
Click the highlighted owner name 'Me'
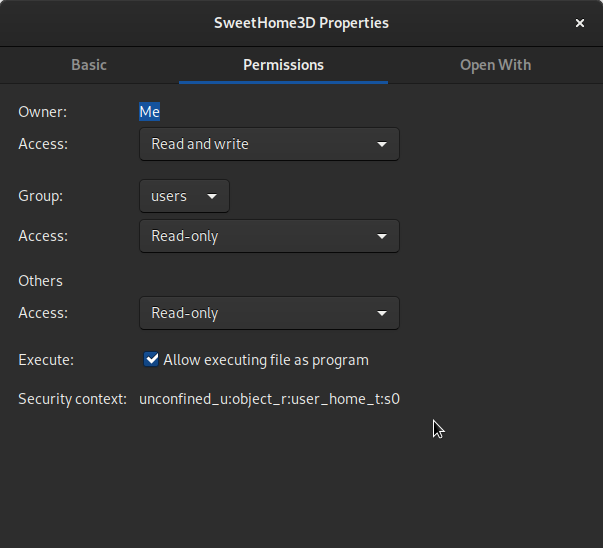149,112
